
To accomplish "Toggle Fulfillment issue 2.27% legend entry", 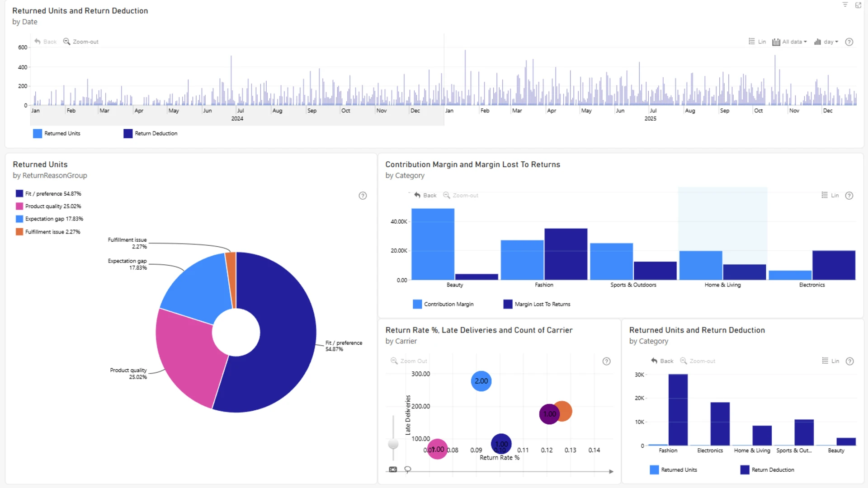I will click(x=48, y=232).
